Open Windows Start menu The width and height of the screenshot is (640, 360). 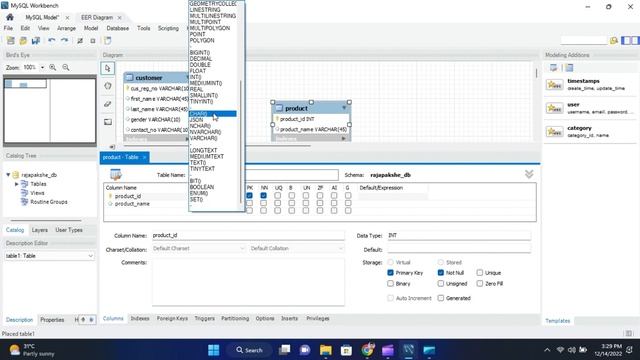click(x=213, y=350)
